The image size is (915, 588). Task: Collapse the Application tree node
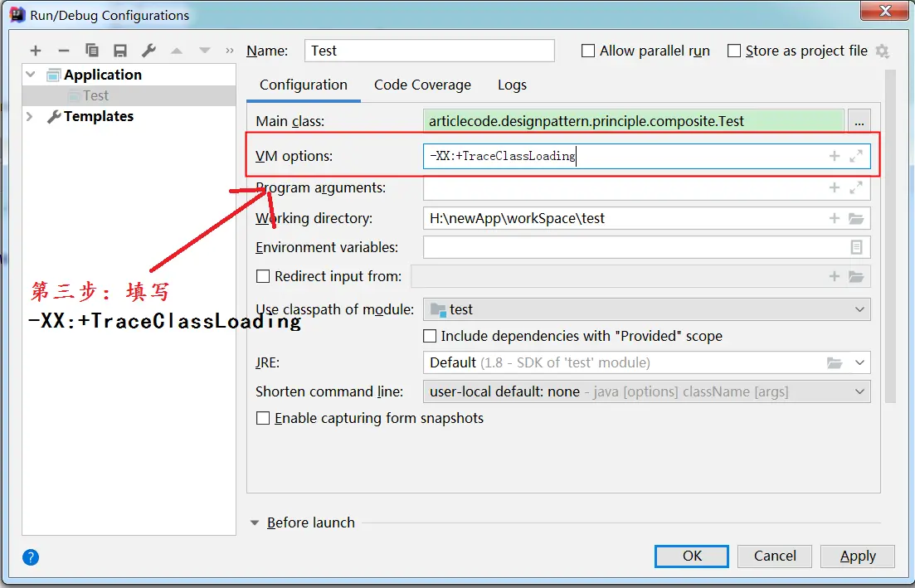tap(31, 75)
